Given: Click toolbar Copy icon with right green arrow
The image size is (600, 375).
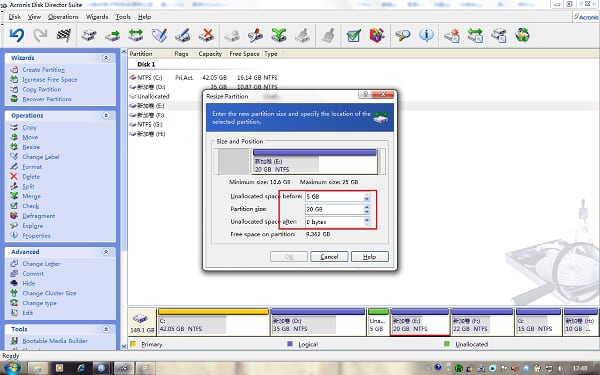Looking at the screenshot, I should pyautogui.click(x=112, y=36).
